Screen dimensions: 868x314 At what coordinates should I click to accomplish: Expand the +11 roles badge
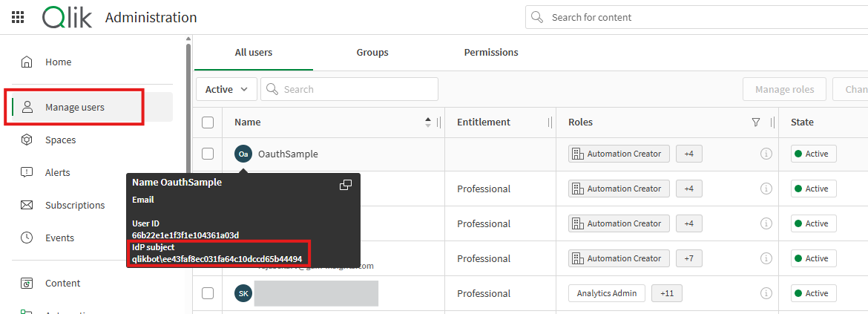tap(666, 293)
